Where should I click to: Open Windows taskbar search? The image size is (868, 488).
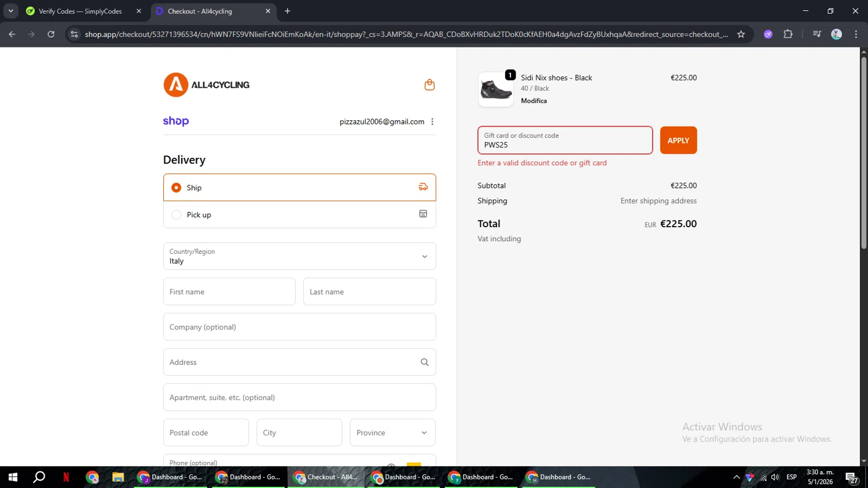pos(39,477)
